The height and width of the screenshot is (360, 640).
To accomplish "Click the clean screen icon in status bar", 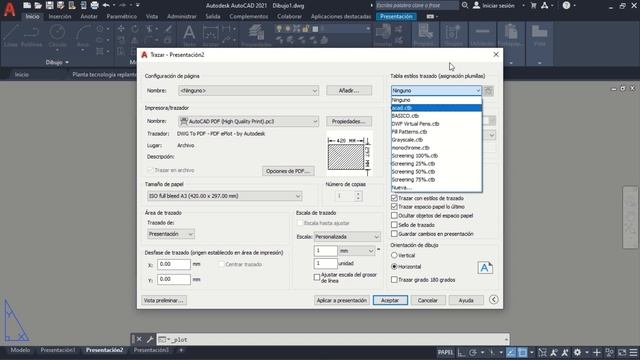I will (622, 352).
